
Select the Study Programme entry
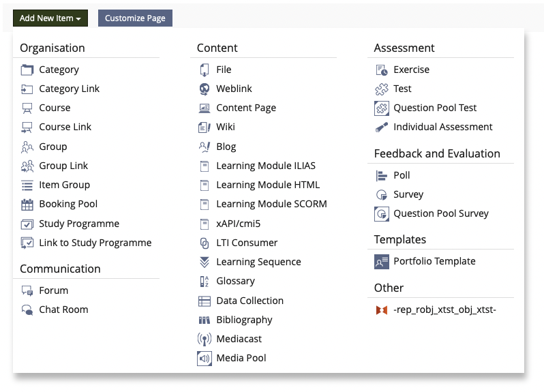pyautogui.click(x=79, y=224)
